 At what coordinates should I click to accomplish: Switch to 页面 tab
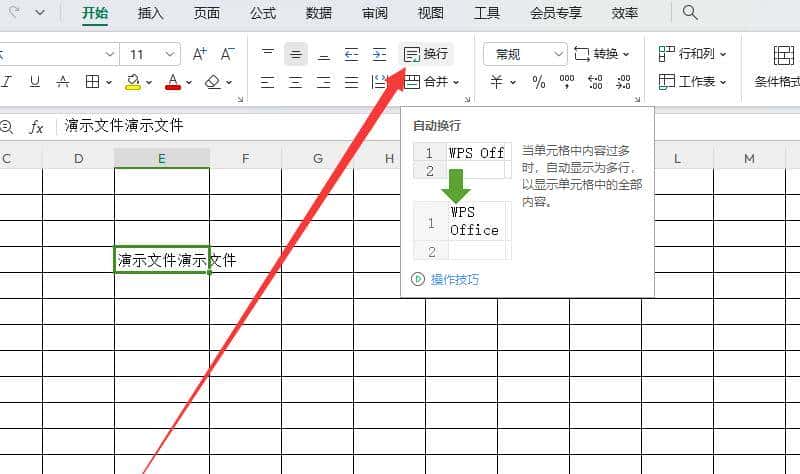[206, 13]
